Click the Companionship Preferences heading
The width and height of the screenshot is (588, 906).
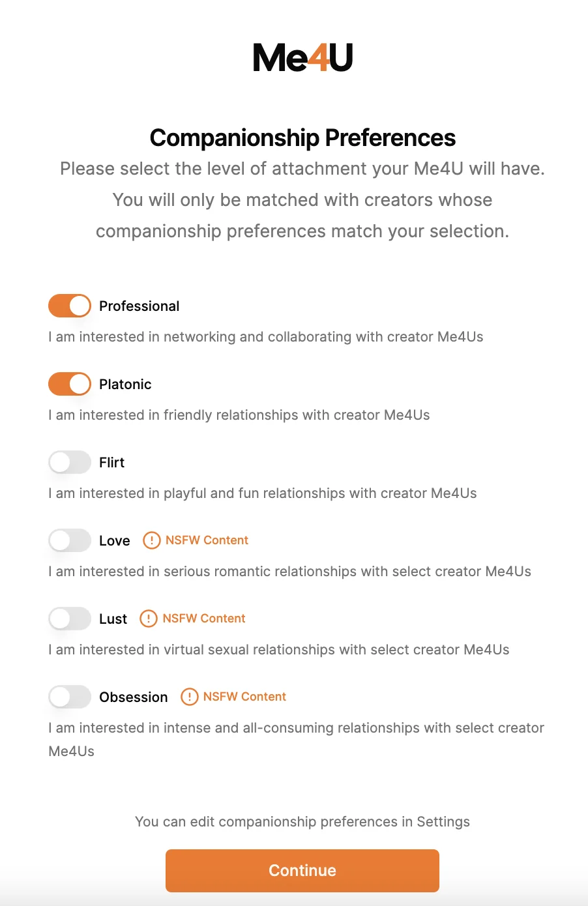click(302, 138)
